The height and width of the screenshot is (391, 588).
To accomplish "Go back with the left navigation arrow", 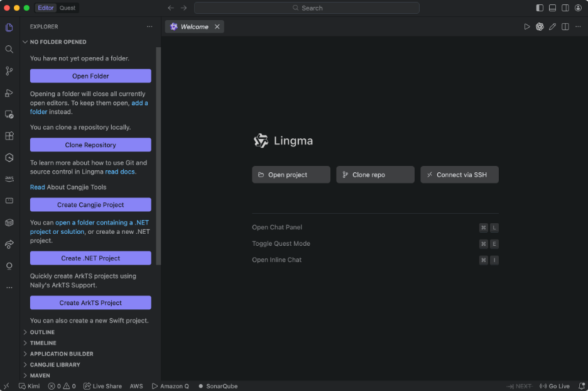I will [x=171, y=8].
